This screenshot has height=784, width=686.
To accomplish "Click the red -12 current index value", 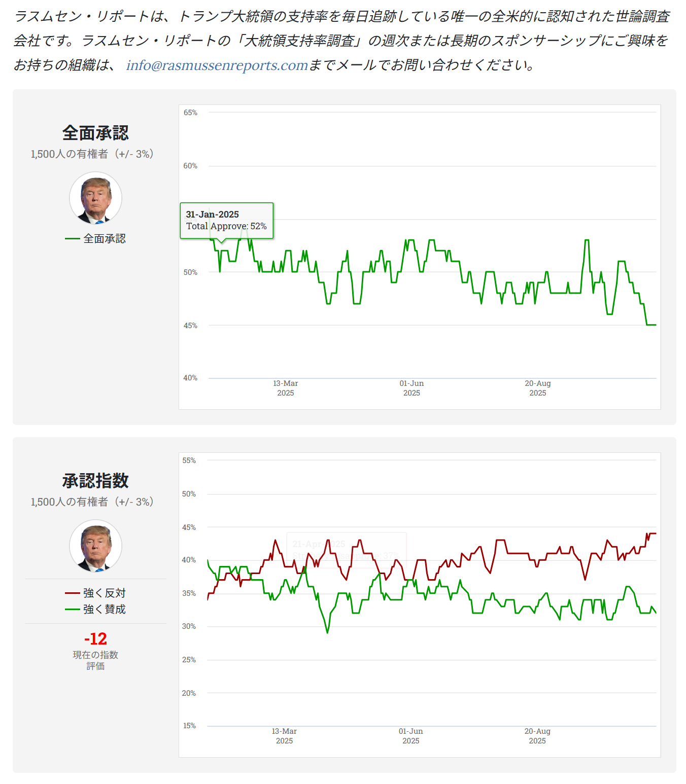I will [95, 638].
